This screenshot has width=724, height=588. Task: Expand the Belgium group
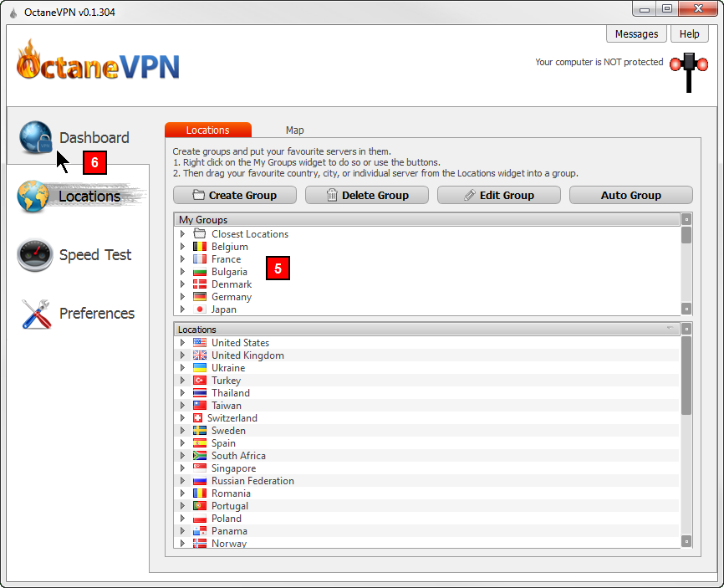182,246
